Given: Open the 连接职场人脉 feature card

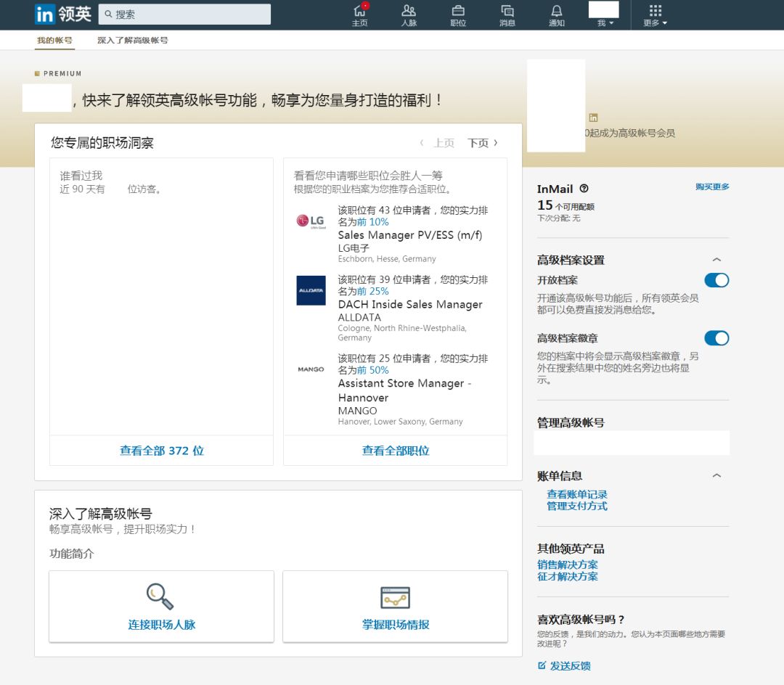Looking at the screenshot, I should tap(161, 607).
